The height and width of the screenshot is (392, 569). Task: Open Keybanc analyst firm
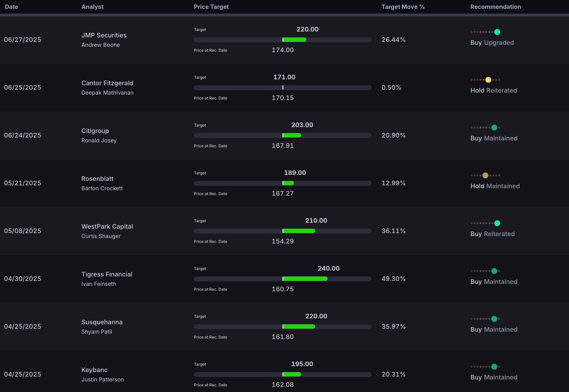[x=94, y=370]
